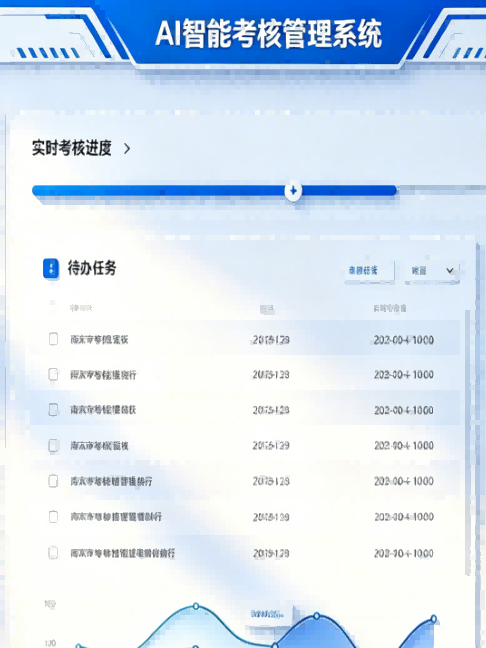Screen dimensions: 486x648
Task: Click the chart's blue tooltip label
Action: [x=267, y=615]
